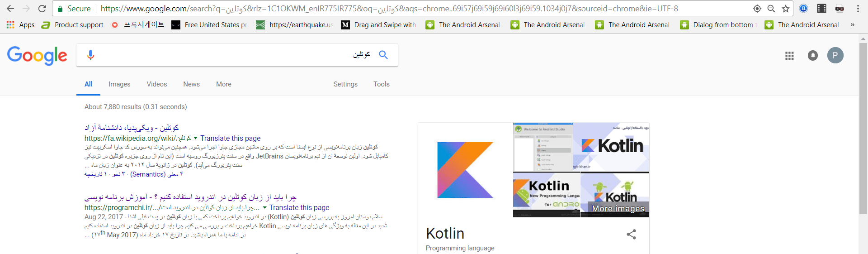Open the Persian Wikipedia Kotlin result title

tap(132, 128)
